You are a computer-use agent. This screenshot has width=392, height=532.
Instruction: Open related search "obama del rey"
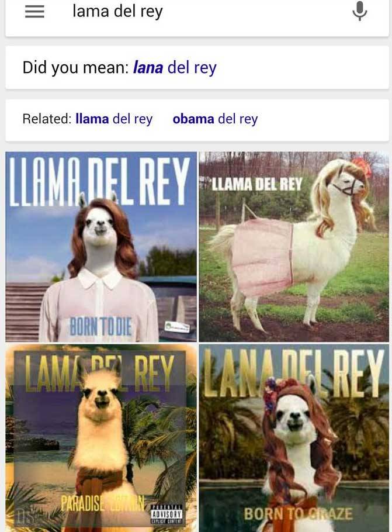[216, 119]
